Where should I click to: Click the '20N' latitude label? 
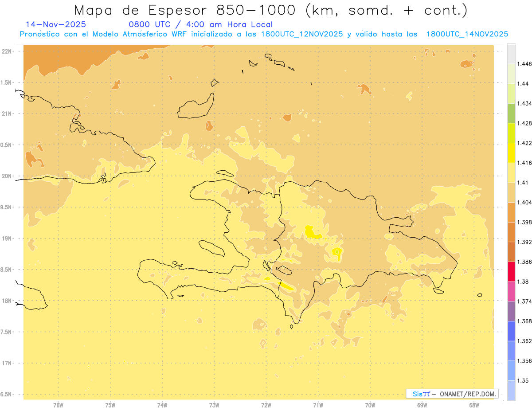7,176
